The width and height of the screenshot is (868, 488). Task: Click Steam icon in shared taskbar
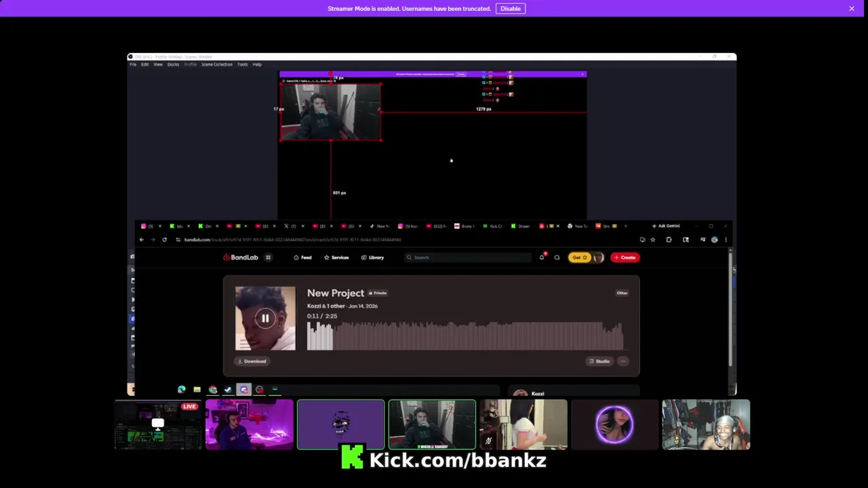[x=229, y=390]
